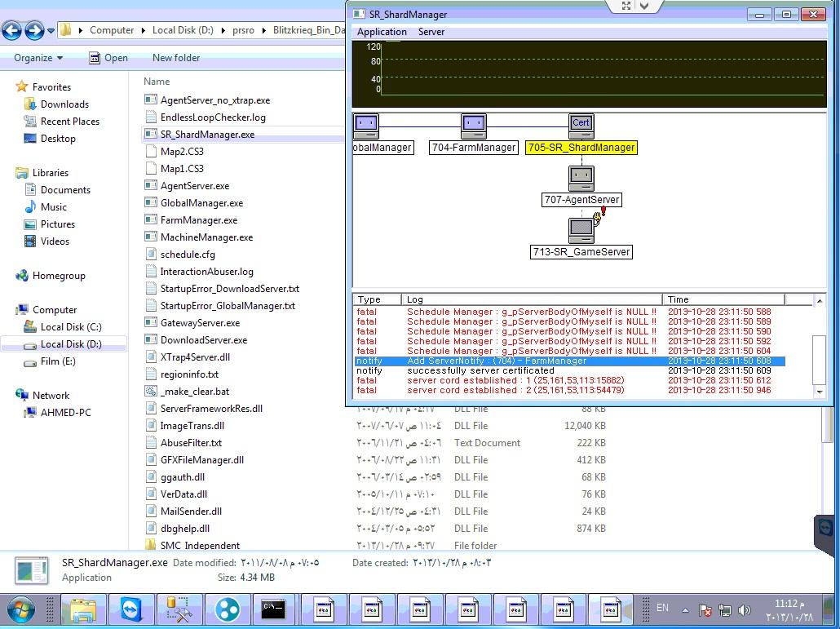Click the Action Center flag tray icon
The height and width of the screenshot is (629, 840).
[705, 610]
